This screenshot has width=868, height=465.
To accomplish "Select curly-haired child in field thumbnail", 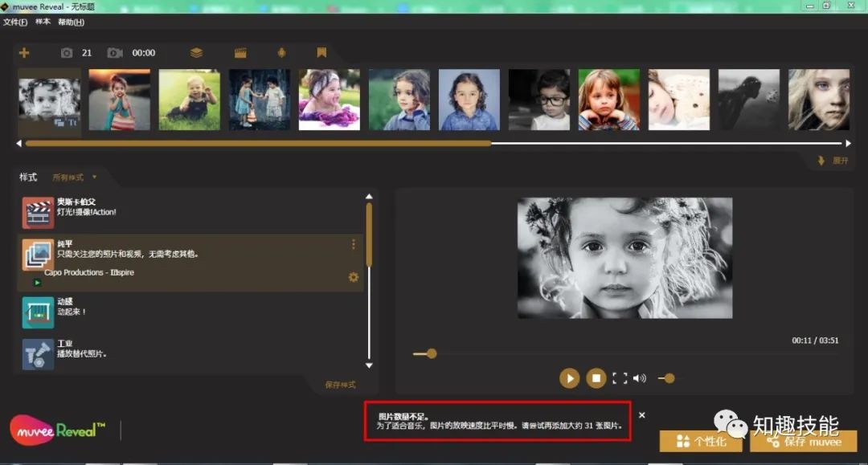I will (399, 100).
